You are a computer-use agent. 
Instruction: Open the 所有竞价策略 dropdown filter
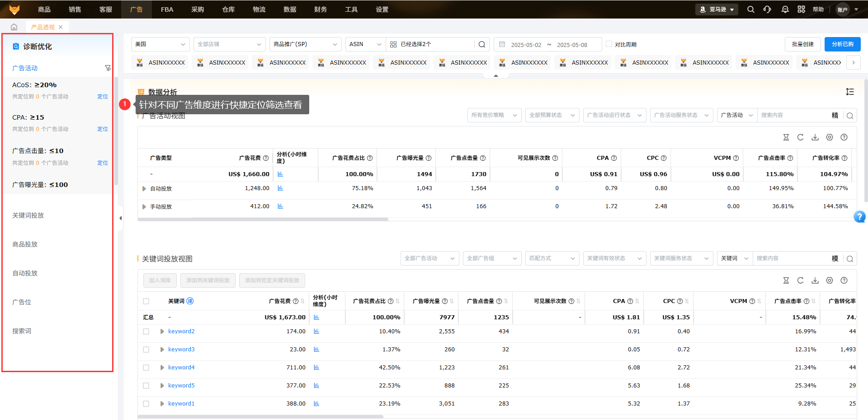click(x=494, y=115)
